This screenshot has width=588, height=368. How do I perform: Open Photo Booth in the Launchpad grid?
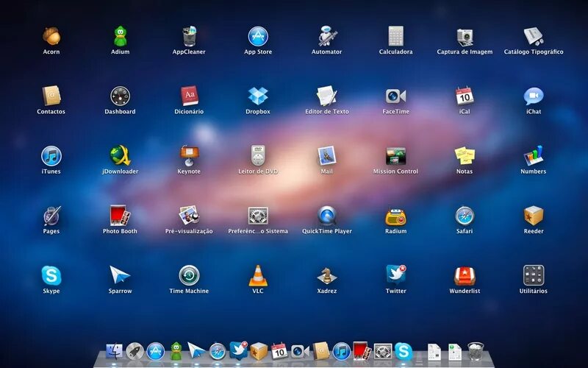[x=120, y=216]
